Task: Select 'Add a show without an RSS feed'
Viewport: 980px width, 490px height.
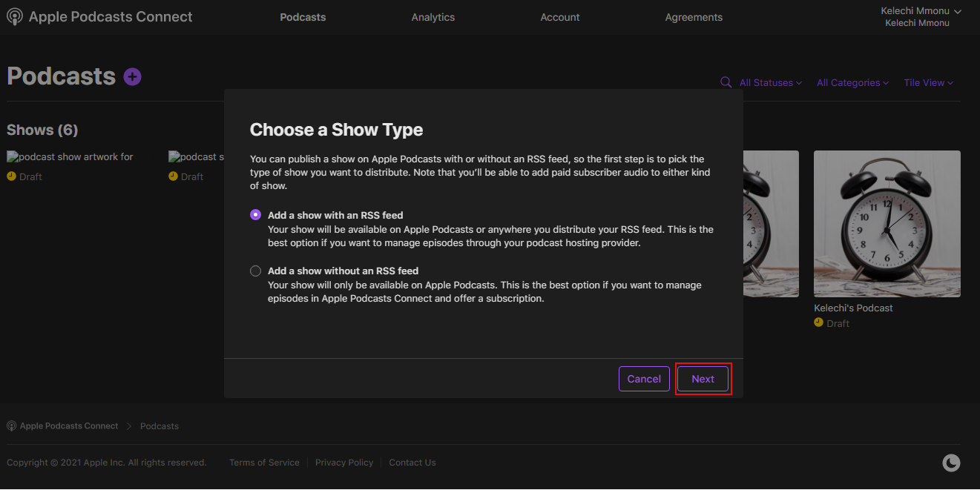Action: pos(256,271)
